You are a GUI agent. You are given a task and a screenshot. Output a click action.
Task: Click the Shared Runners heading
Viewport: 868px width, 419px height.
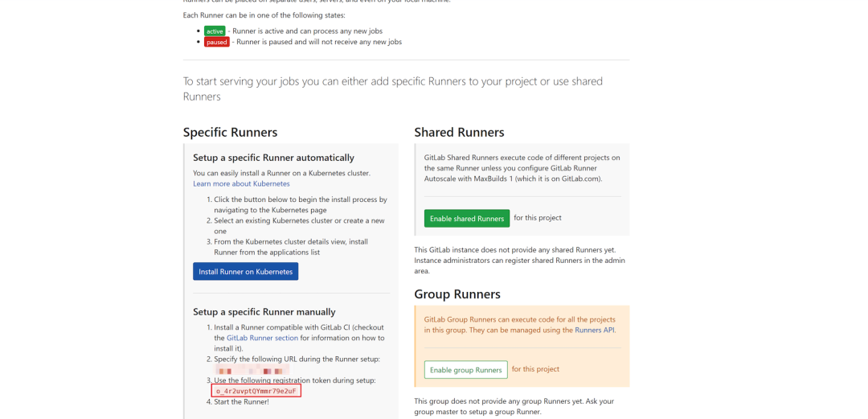click(459, 133)
